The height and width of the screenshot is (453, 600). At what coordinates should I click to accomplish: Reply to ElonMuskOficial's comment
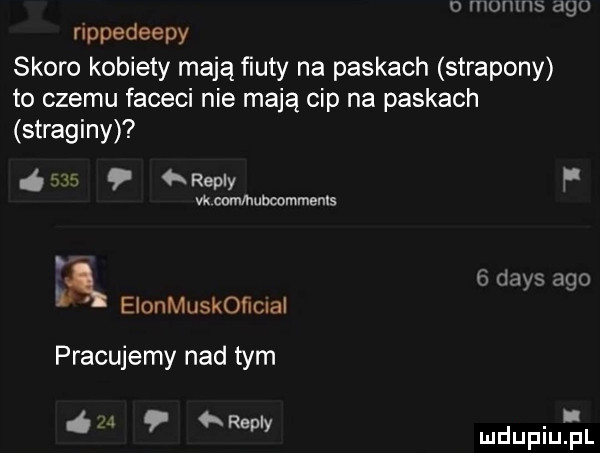tap(235, 422)
